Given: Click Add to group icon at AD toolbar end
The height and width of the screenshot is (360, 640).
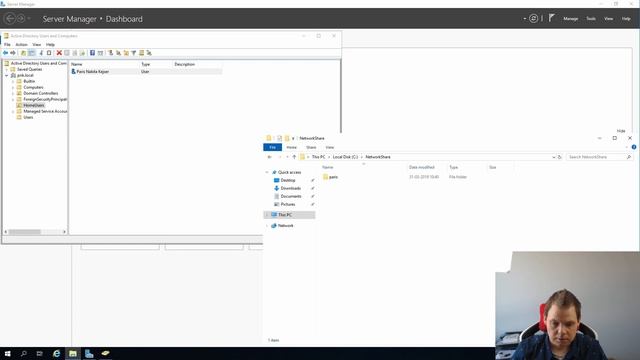Looking at the screenshot, I should click(x=149, y=53).
